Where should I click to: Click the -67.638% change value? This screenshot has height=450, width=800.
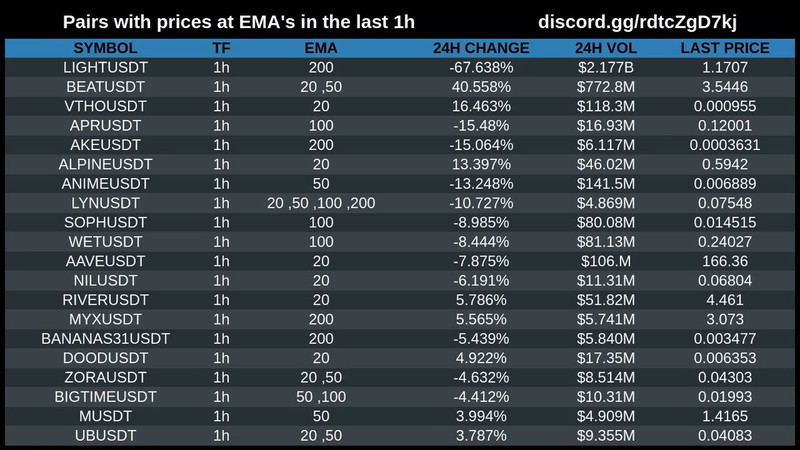tap(481, 67)
